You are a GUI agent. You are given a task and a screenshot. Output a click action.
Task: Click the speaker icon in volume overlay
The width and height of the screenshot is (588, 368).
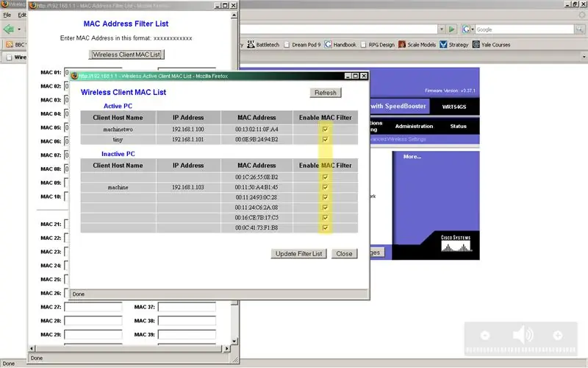(x=523, y=335)
